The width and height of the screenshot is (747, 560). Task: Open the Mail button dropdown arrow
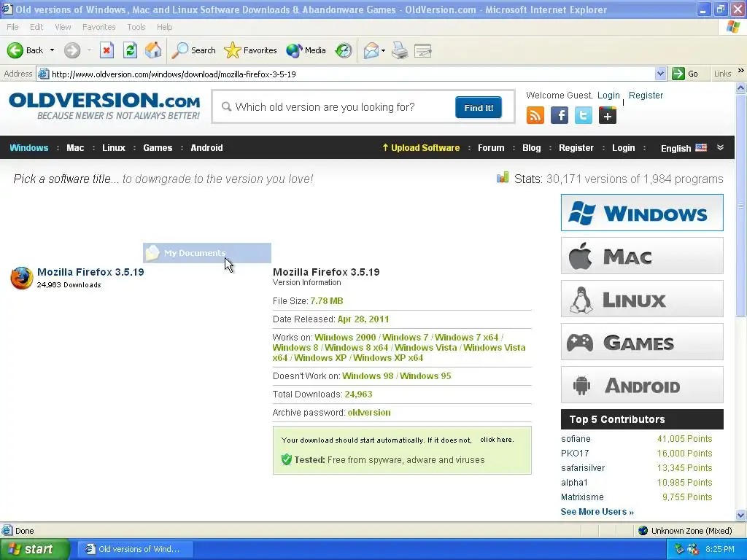(x=383, y=50)
